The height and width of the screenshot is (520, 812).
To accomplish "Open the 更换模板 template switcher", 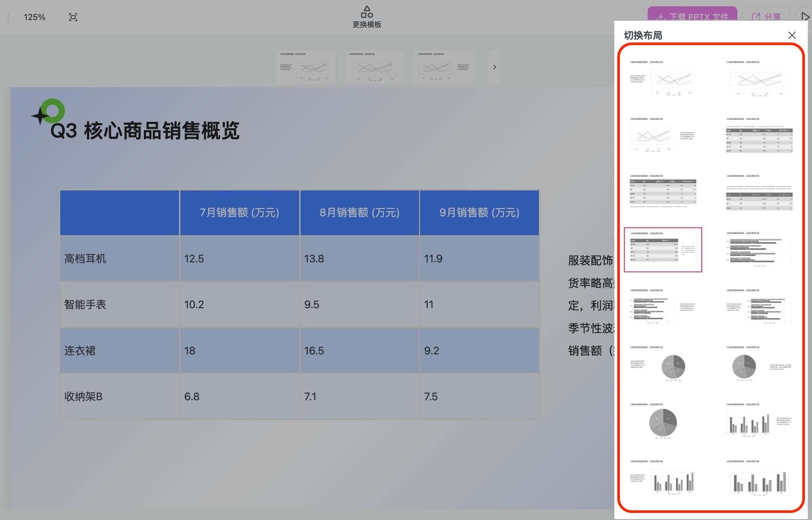I will 367,17.
